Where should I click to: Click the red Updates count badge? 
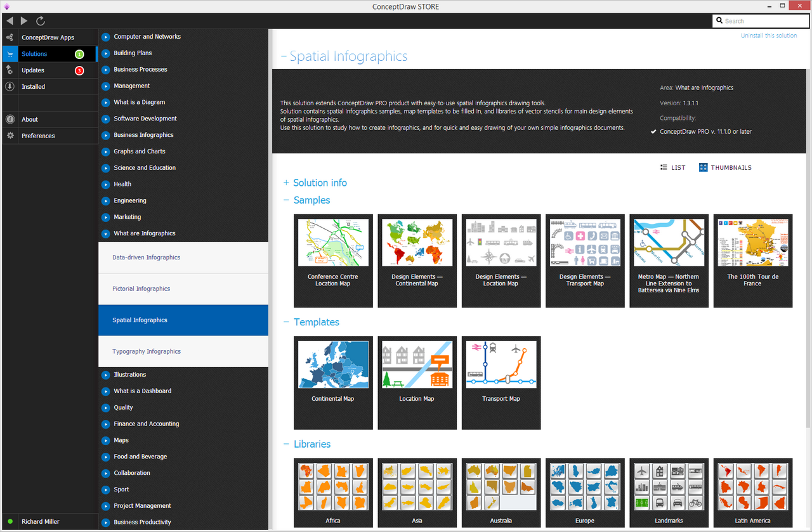coord(79,70)
